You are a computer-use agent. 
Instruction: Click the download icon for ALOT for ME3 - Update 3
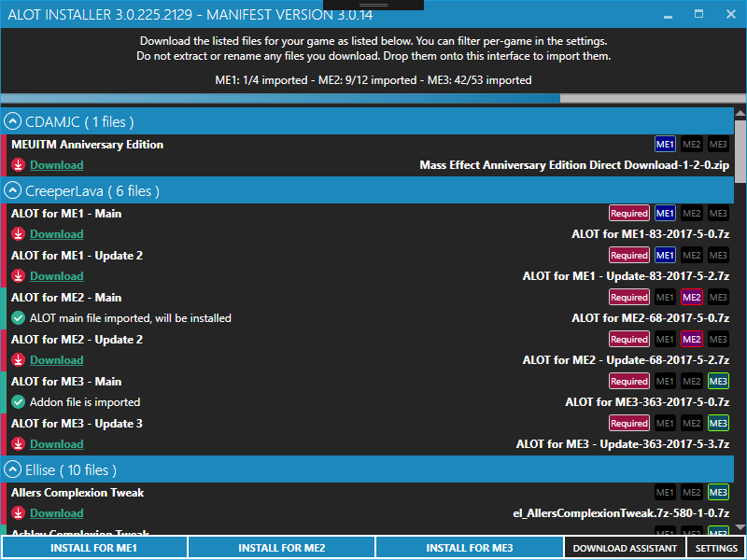pyautogui.click(x=18, y=444)
